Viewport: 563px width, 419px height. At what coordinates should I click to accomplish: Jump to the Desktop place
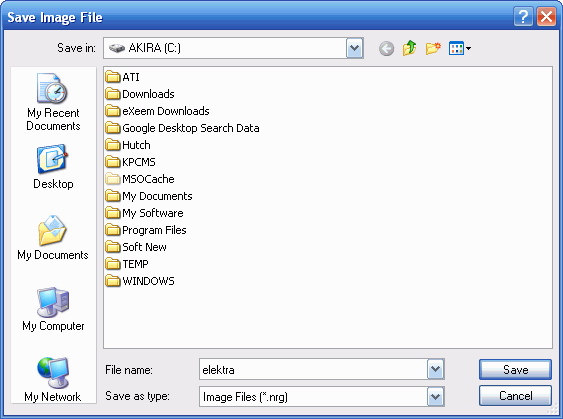[x=53, y=167]
